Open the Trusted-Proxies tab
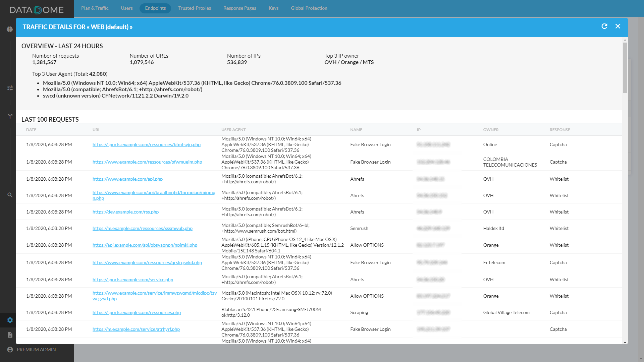 (195, 8)
